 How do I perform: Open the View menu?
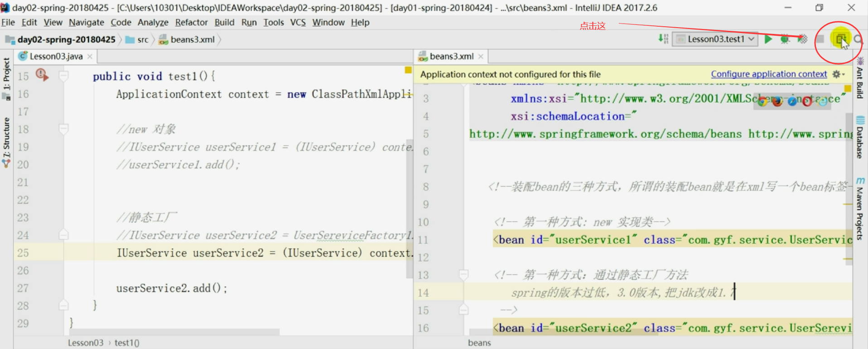[x=53, y=22]
